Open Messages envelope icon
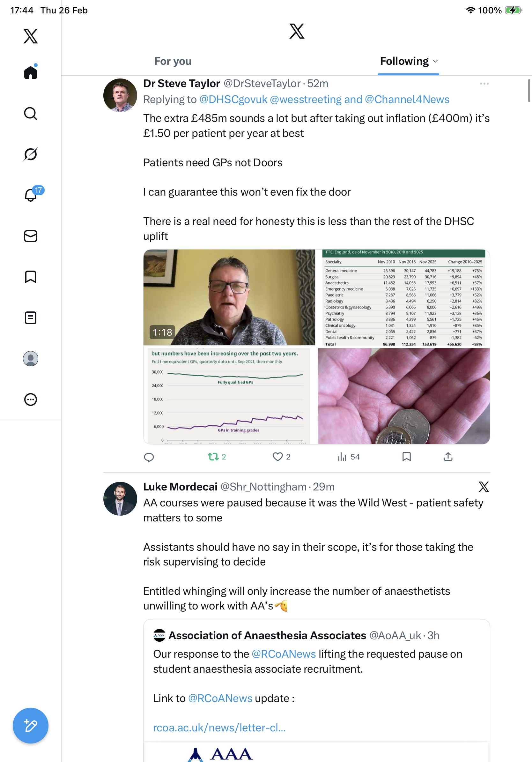This screenshot has height=762, width=532. (31, 236)
